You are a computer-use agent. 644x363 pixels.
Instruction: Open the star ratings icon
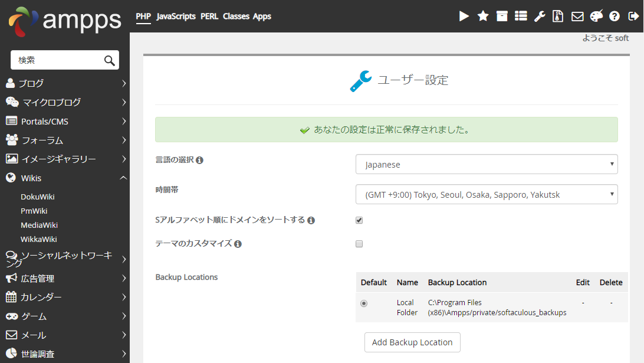(x=483, y=17)
